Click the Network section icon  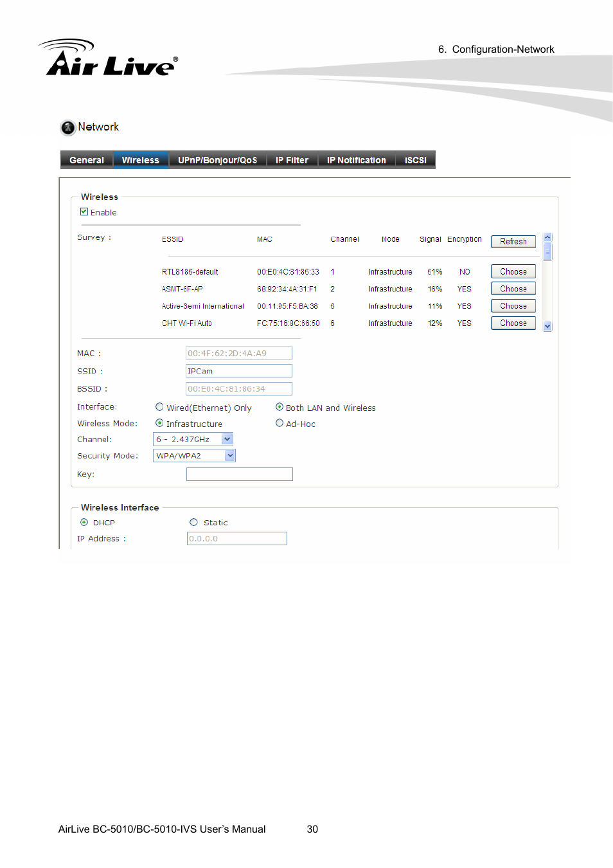tap(68, 127)
